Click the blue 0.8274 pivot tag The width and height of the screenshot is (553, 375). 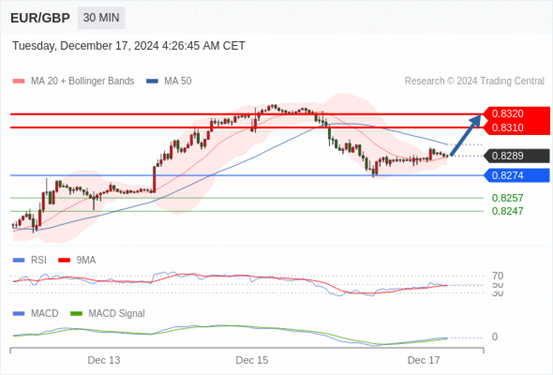[516, 175]
